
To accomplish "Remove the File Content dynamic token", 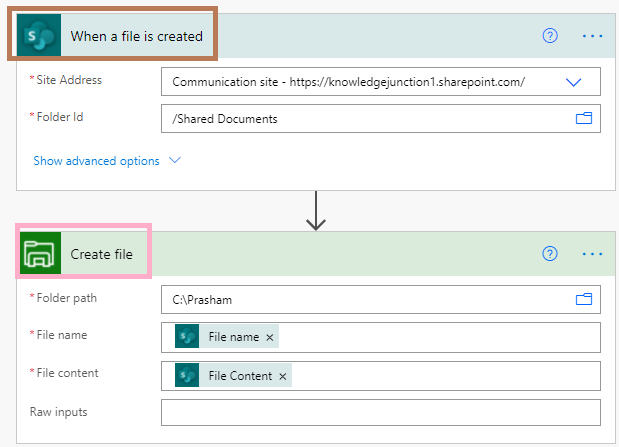I will click(x=283, y=376).
